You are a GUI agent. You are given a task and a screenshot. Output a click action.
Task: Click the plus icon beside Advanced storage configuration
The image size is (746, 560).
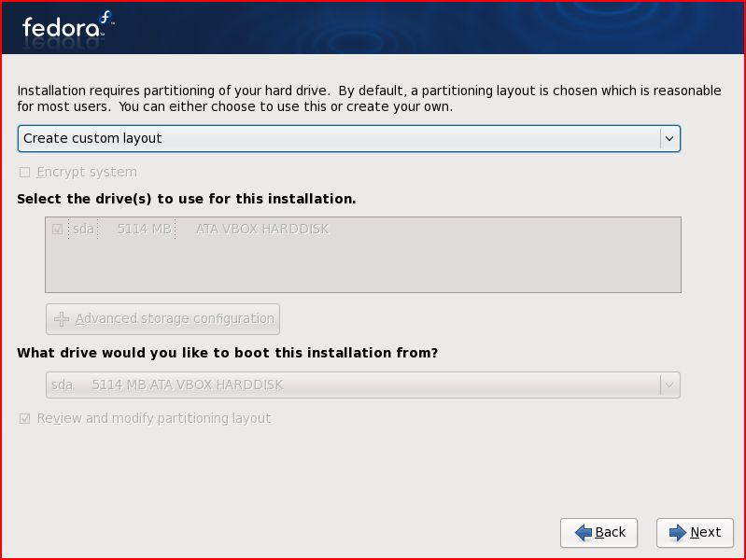pos(62,319)
